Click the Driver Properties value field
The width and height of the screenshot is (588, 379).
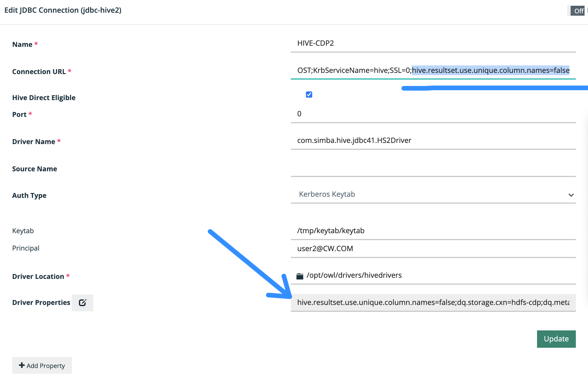pyautogui.click(x=433, y=303)
